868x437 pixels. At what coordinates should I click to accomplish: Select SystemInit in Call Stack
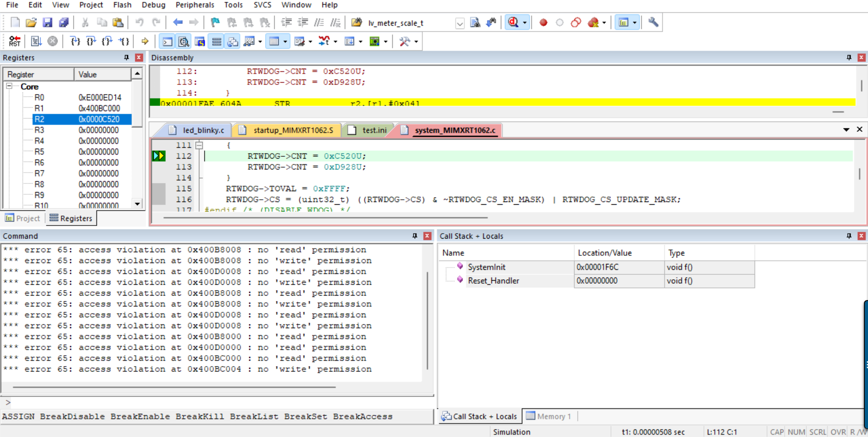[487, 267]
